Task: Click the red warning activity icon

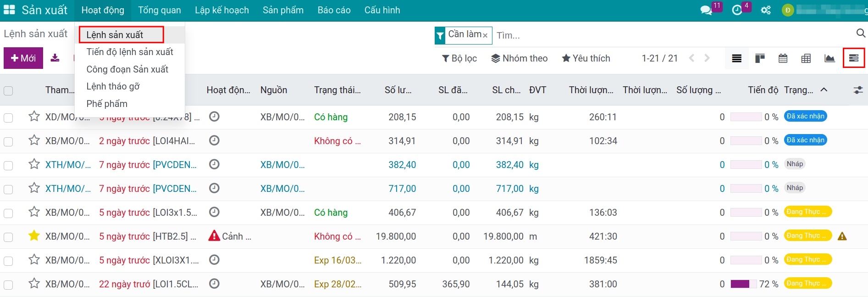Action: coord(214,236)
